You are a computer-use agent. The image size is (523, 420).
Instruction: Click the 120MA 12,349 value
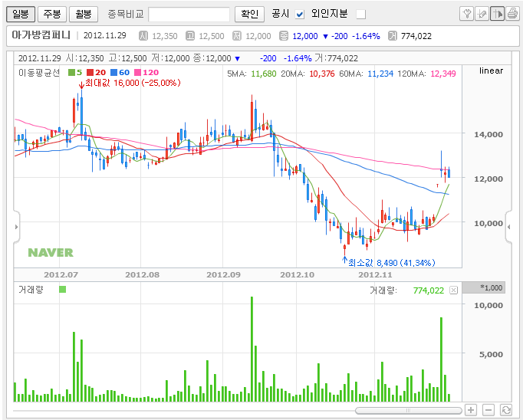pyautogui.click(x=443, y=74)
